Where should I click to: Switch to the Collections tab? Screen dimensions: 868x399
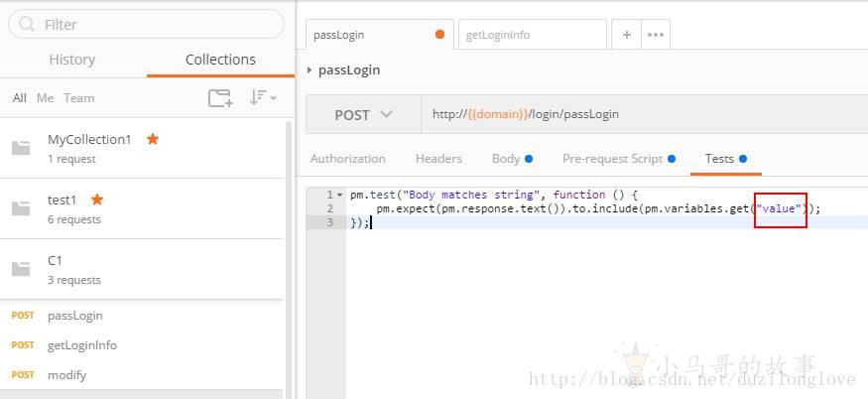(x=220, y=60)
